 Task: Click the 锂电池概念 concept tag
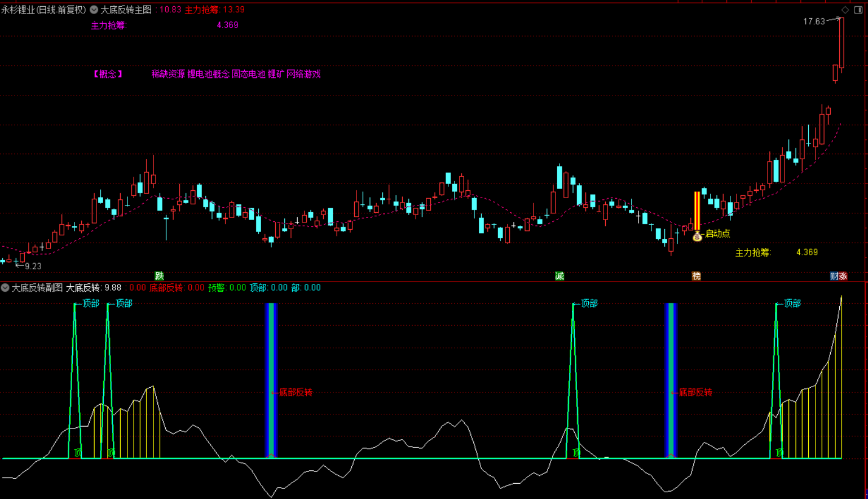[208, 74]
